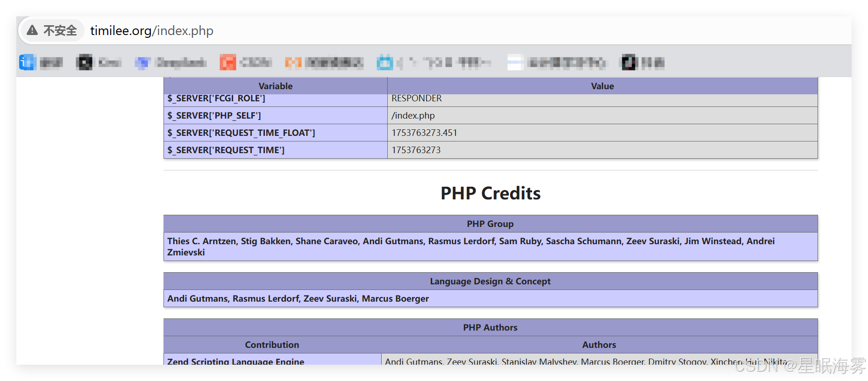The height and width of the screenshot is (381, 868).
Task: Click the PHP Group table header
Action: coord(491,224)
